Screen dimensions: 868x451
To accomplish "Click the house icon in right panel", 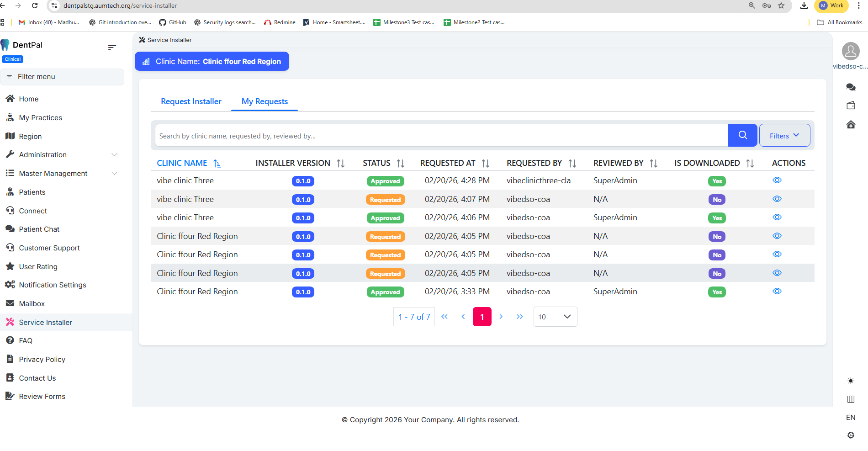I will (x=851, y=124).
